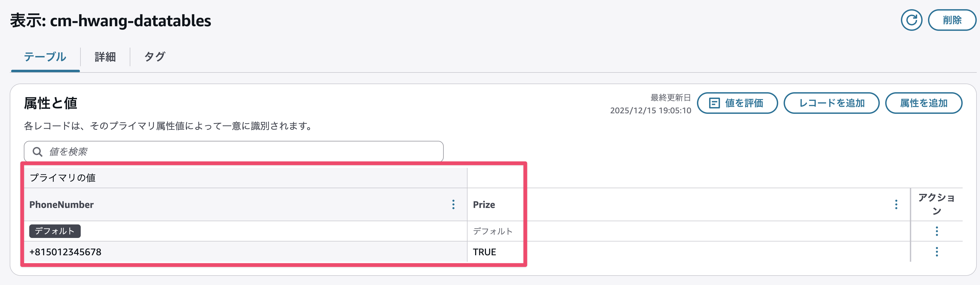Click the refresh icon beside the 削除 button

tap(911, 20)
